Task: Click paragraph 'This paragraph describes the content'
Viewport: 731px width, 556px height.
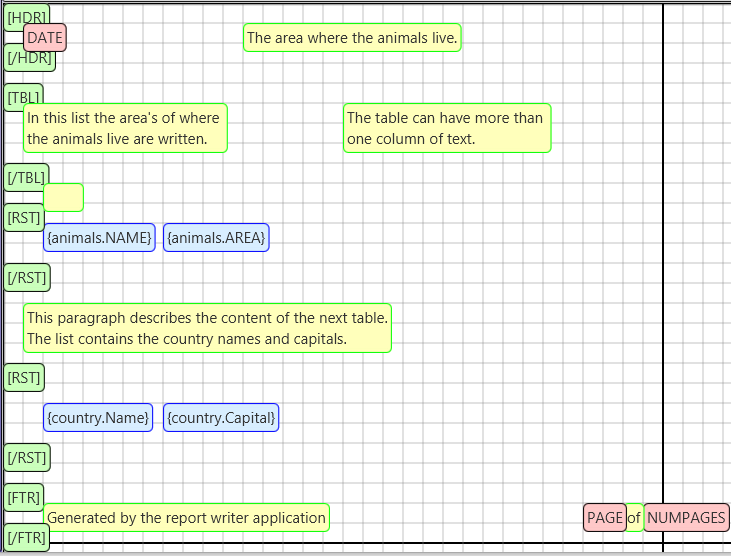Action: click(207, 328)
